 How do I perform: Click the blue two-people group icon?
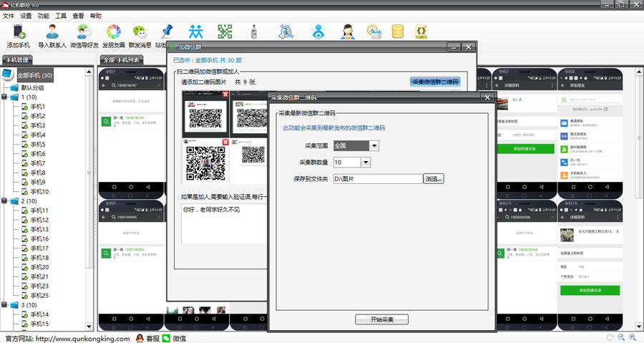pyautogui.click(x=196, y=32)
